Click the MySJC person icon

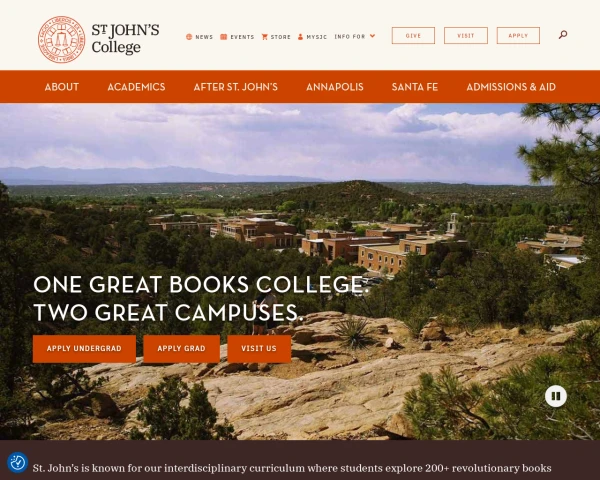click(300, 37)
